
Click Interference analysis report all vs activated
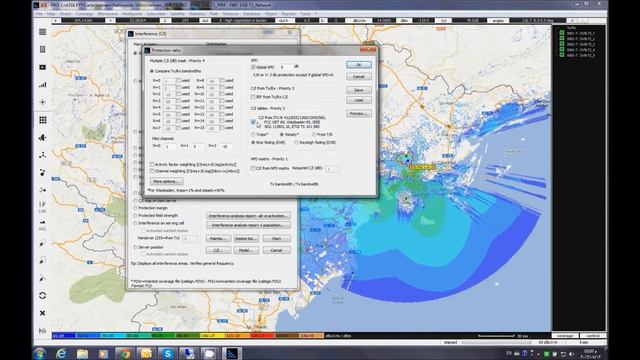coord(248,216)
